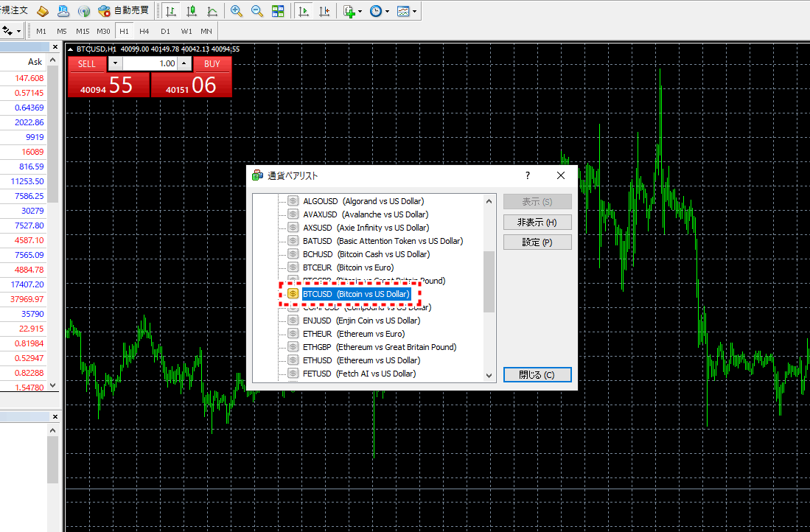Screen dimensions: 810x532
Task: Click the 表示 (S) show button
Action: pyautogui.click(x=537, y=201)
